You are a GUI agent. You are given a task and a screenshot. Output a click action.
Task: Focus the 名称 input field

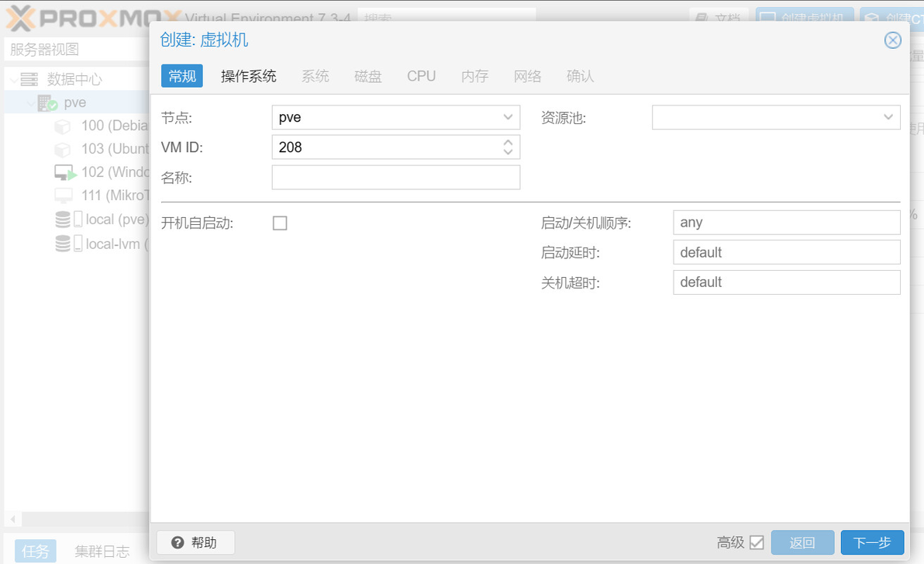coord(396,177)
